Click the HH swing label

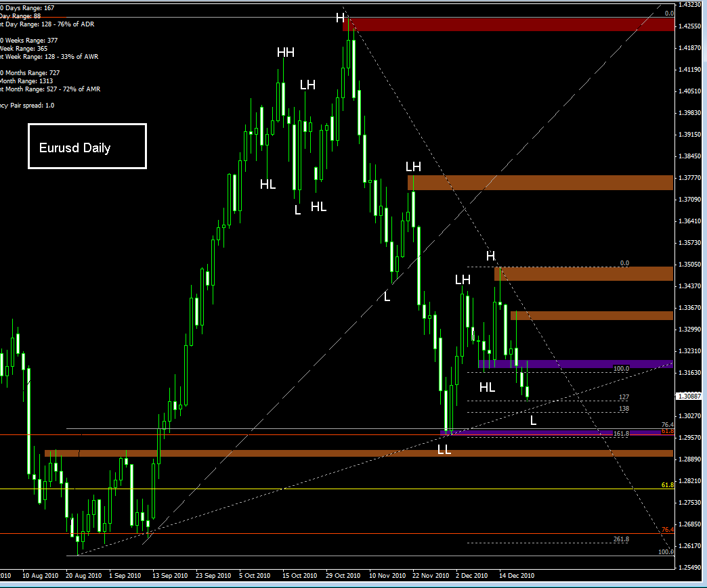(285, 52)
